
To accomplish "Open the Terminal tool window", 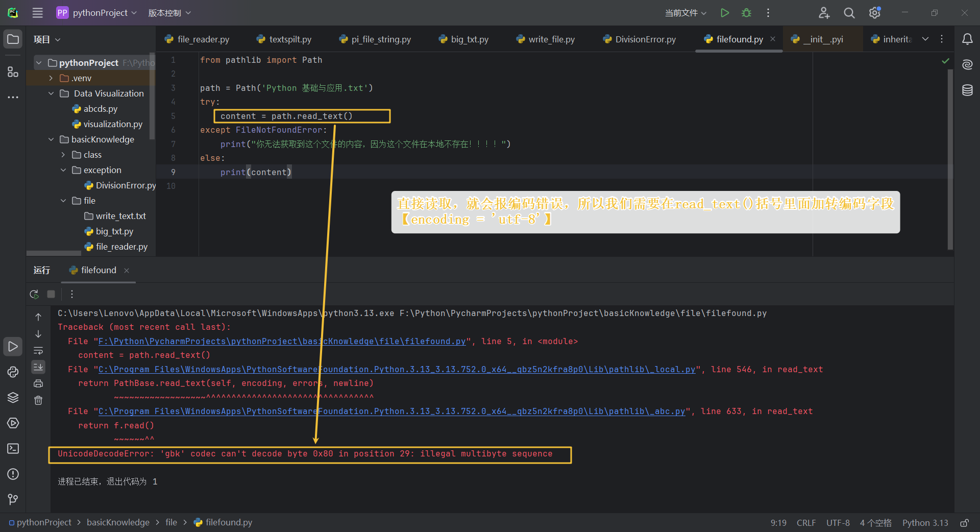I will tap(13, 448).
